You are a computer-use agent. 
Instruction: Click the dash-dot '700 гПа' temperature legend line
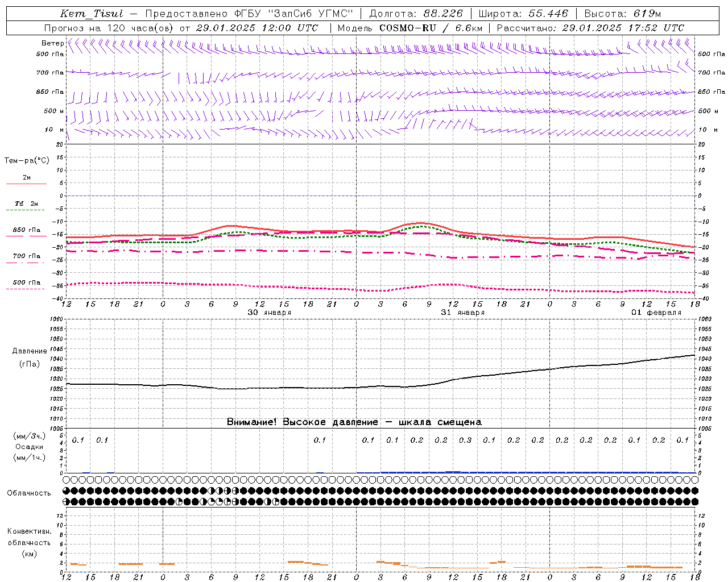point(26,263)
